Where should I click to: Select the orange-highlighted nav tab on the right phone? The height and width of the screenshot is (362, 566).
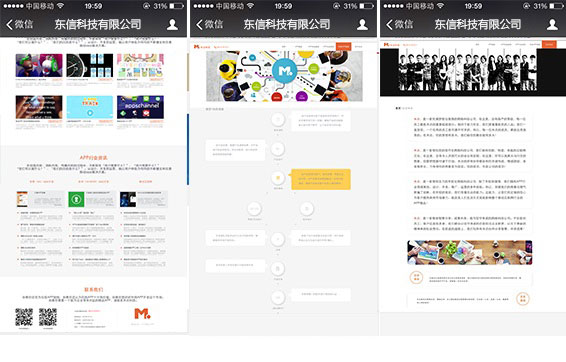point(549,44)
